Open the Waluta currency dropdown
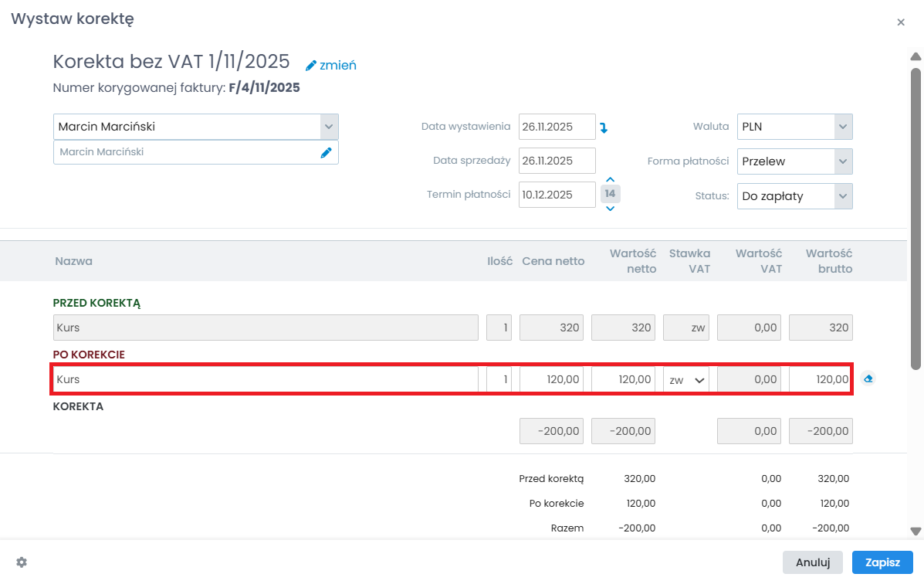Viewport: 924px width, 584px height. tap(842, 127)
